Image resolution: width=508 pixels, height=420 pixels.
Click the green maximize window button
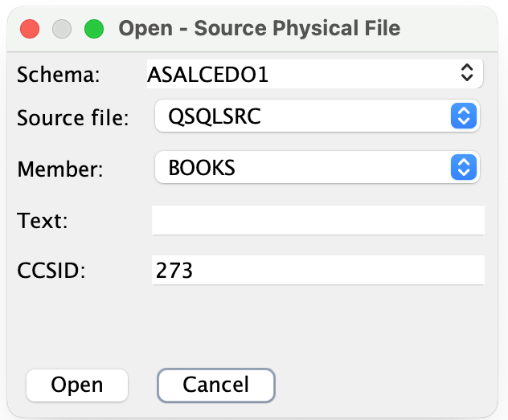coord(94,30)
